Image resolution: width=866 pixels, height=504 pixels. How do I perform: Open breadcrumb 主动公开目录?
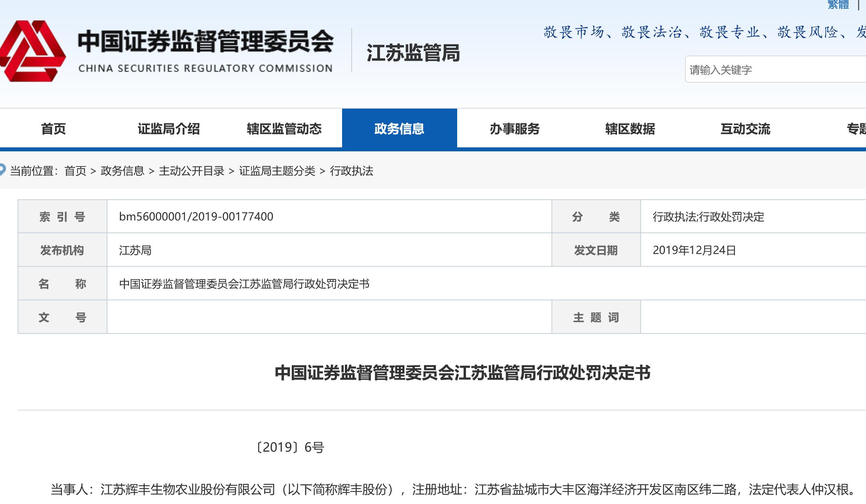[x=191, y=171]
